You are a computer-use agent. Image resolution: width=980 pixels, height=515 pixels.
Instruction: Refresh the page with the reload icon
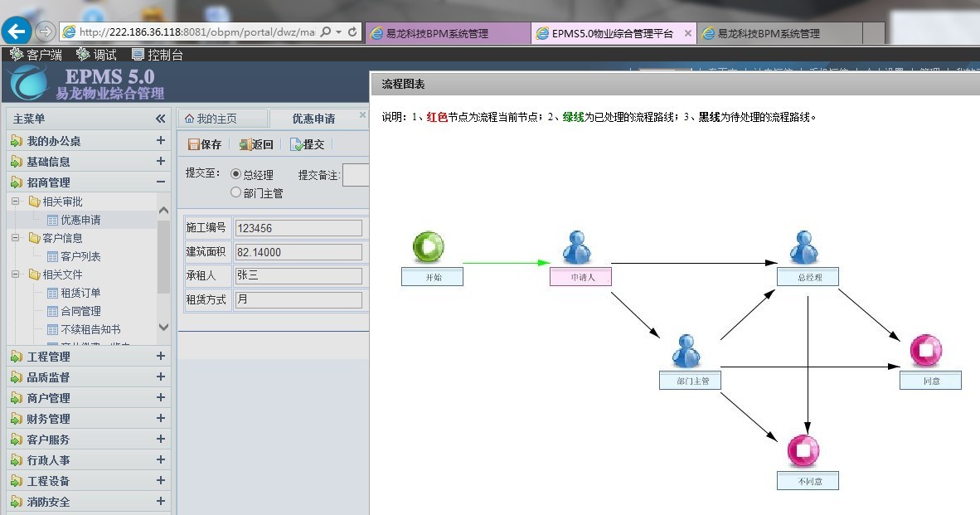(352, 32)
